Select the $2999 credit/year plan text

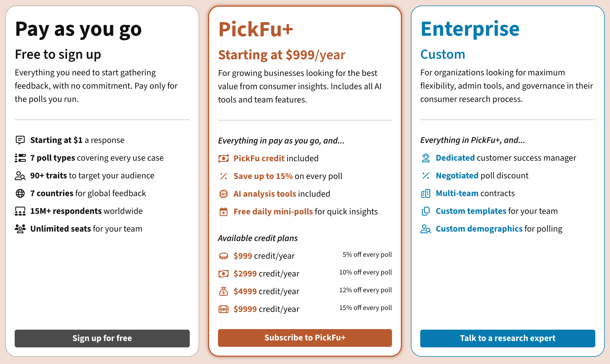[x=266, y=274]
